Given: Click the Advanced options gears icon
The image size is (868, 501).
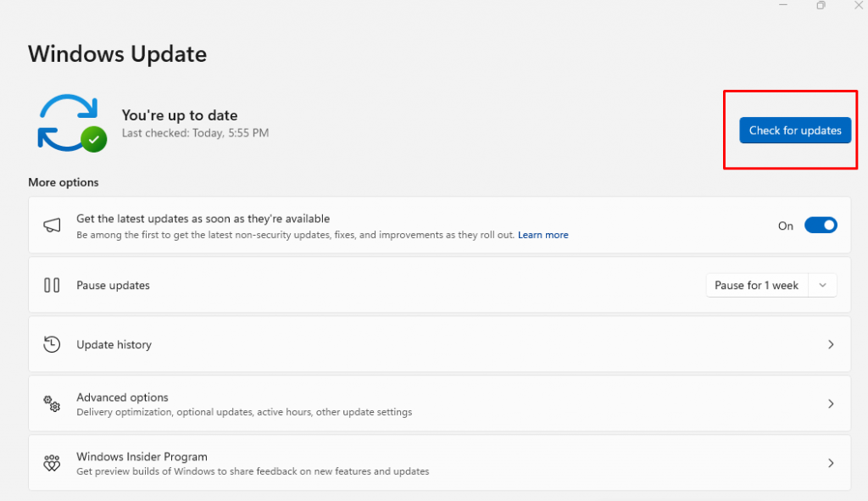Looking at the screenshot, I should click(x=52, y=404).
